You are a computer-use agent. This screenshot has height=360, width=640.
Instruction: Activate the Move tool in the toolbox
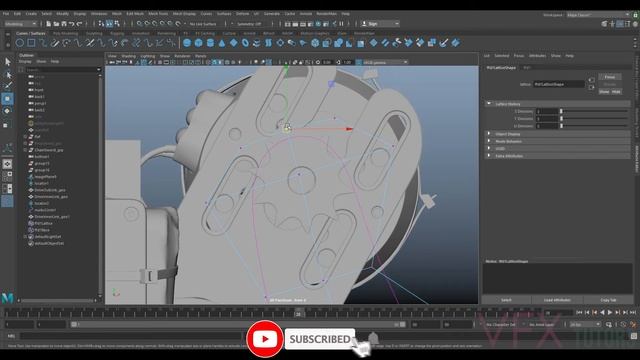(x=7, y=98)
